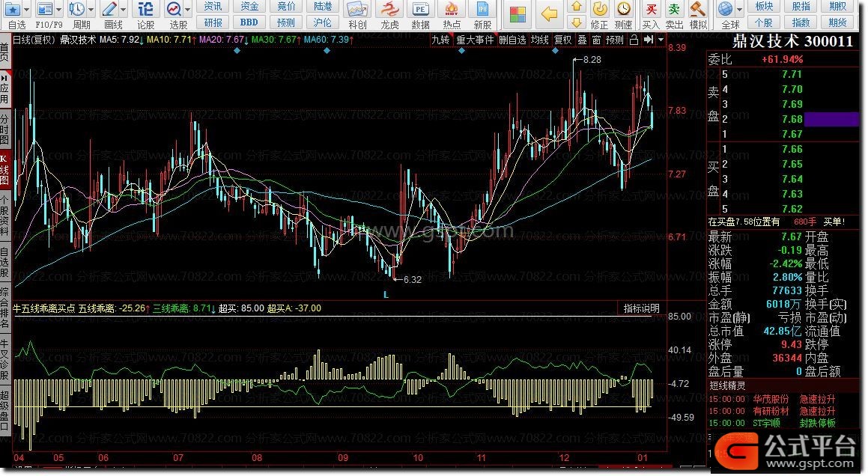
Task: Open the 热点 hot topics flame icon
Action: pos(452,10)
